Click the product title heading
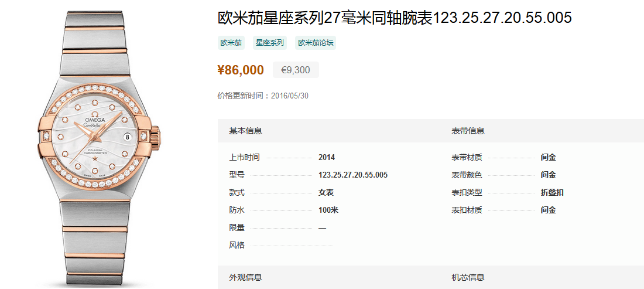Image resolution: width=644 pixels, height=289 pixels. click(395, 18)
